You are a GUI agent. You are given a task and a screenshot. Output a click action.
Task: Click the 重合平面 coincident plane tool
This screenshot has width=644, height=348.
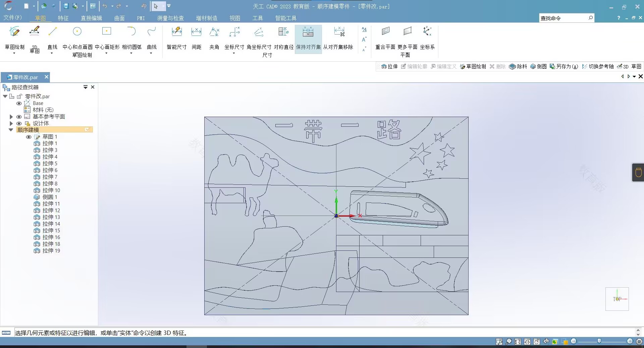coord(385,38)
